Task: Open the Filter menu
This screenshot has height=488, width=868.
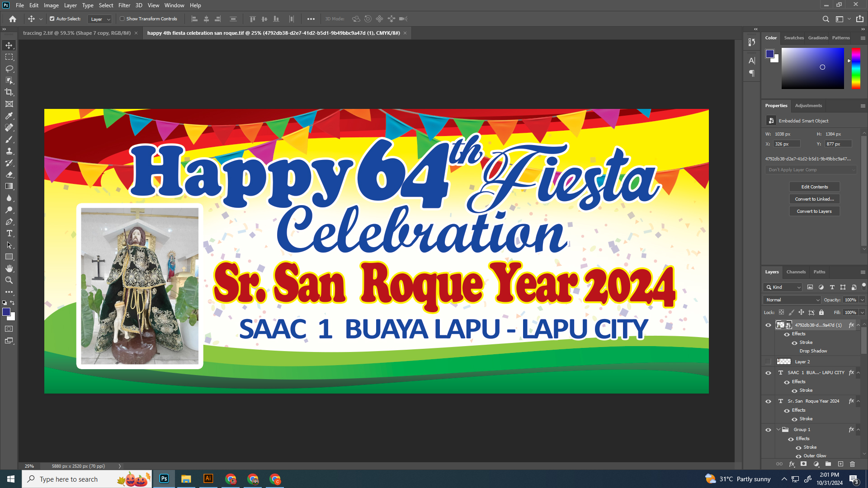Action: coord(124,5)
